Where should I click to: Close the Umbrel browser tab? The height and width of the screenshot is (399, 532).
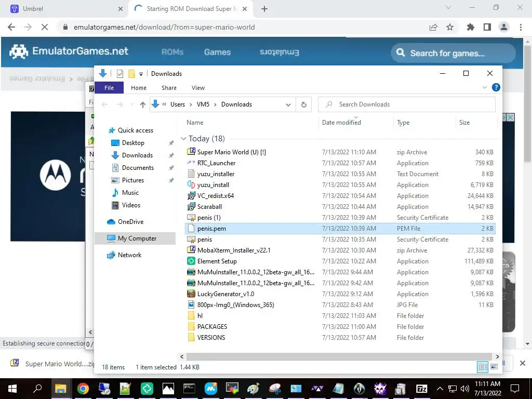click(x=121, y=9)
